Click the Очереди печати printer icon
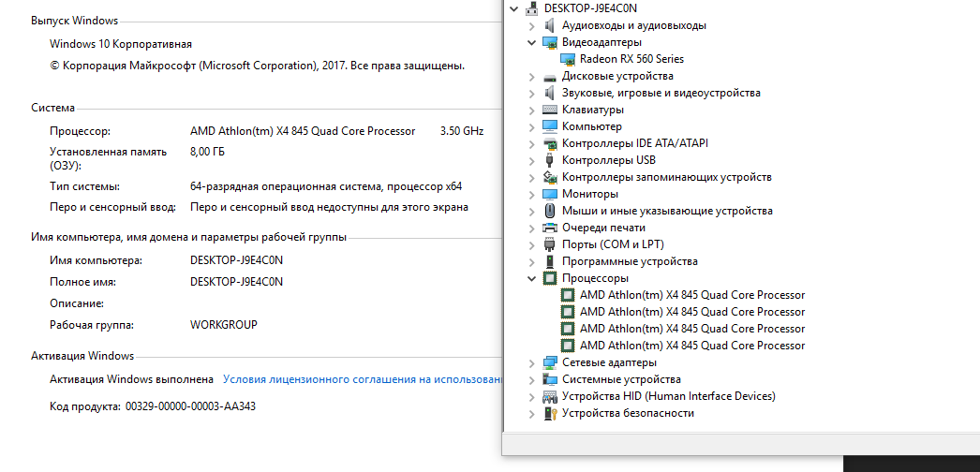 (550, 228)
